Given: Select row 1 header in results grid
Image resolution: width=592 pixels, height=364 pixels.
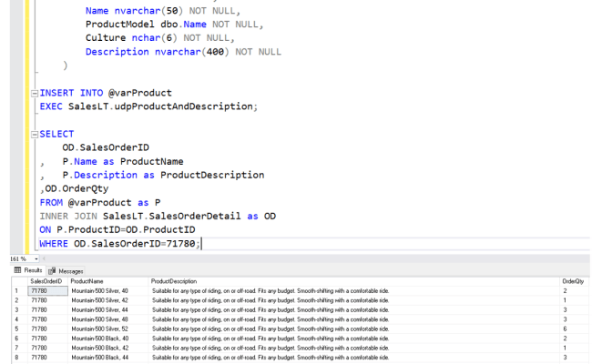Looking at the screenshot, I should pyautogui.click(x=20, y=291).
